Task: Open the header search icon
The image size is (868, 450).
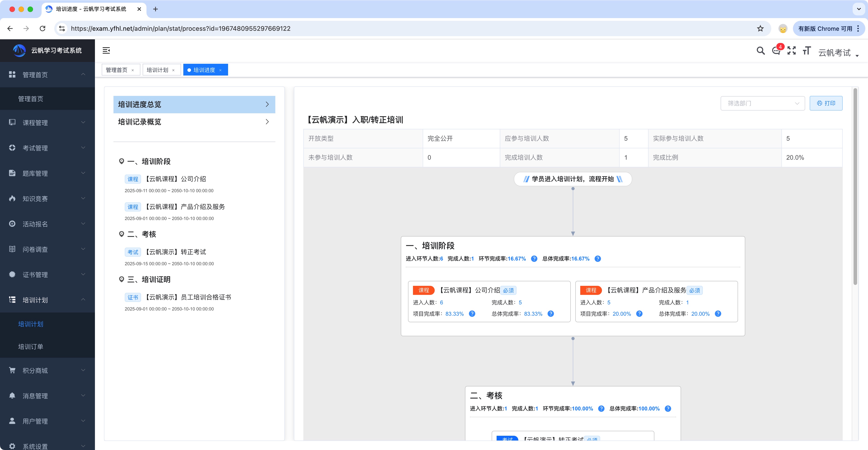Action: 760,51
